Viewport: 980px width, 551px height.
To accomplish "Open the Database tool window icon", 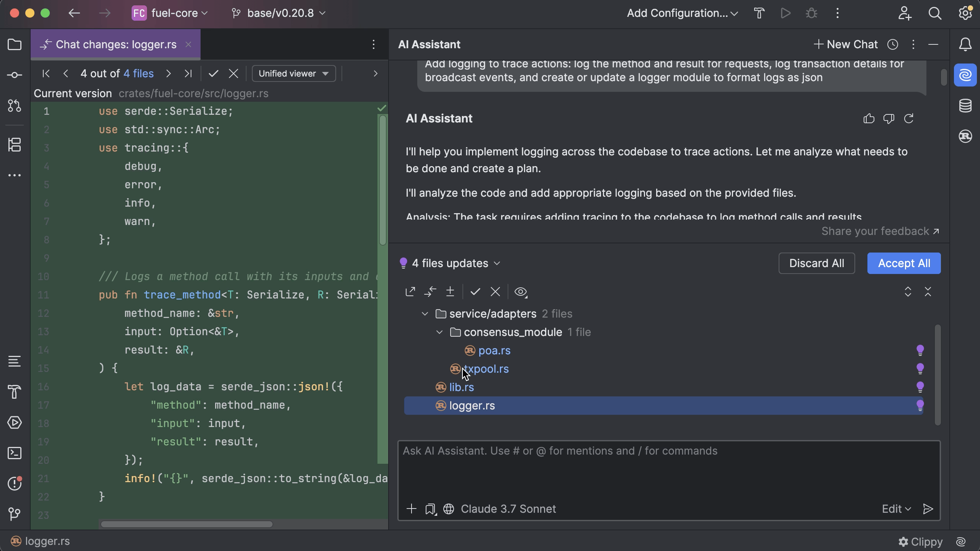I will tap(965, 106).
